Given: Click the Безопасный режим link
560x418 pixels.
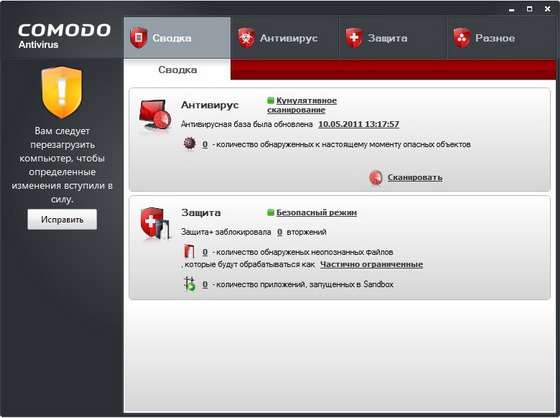Looking at the screenshot, I should (x=316, y=213).
